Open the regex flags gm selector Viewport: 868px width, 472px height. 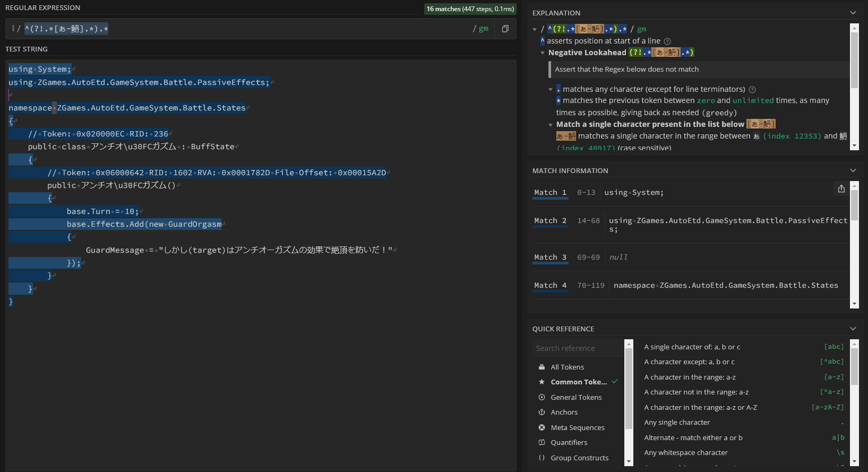[x=483, y=29]
